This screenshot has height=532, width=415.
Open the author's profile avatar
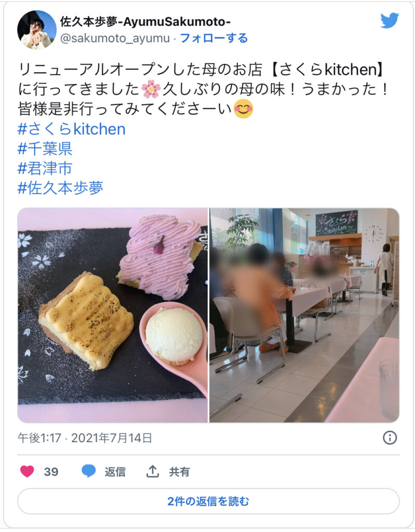click(37, 30)
